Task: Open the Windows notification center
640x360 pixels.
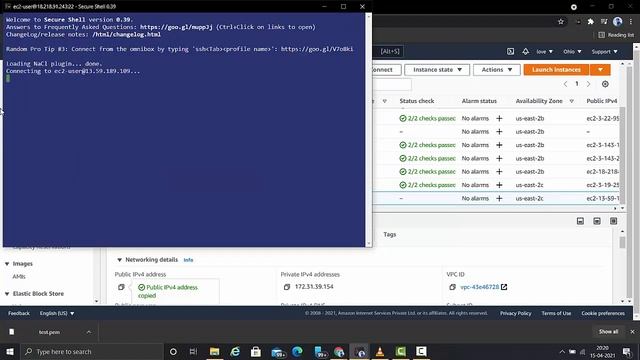Action: pyautogui.click(x=627, y=351)
